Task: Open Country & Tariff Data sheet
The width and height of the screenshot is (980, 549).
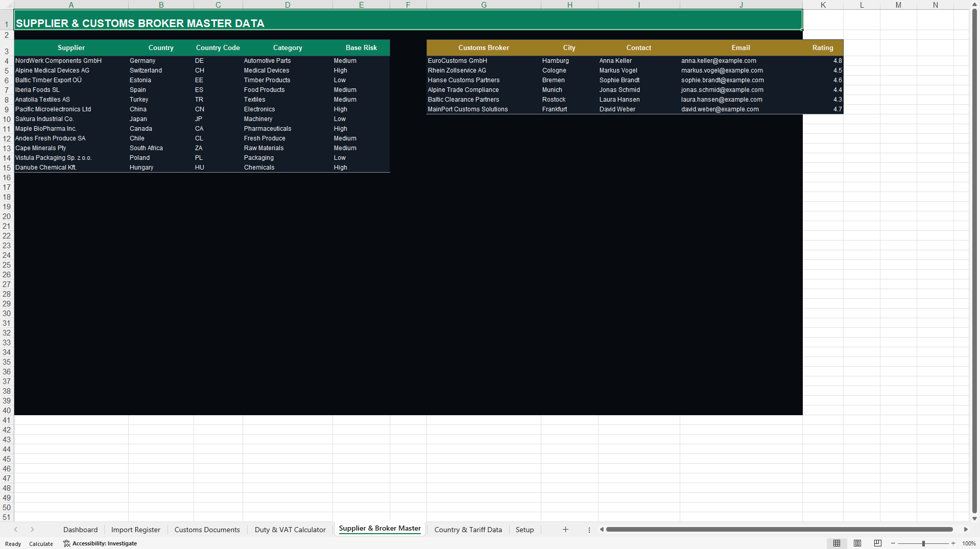Action: pos(468,530)
